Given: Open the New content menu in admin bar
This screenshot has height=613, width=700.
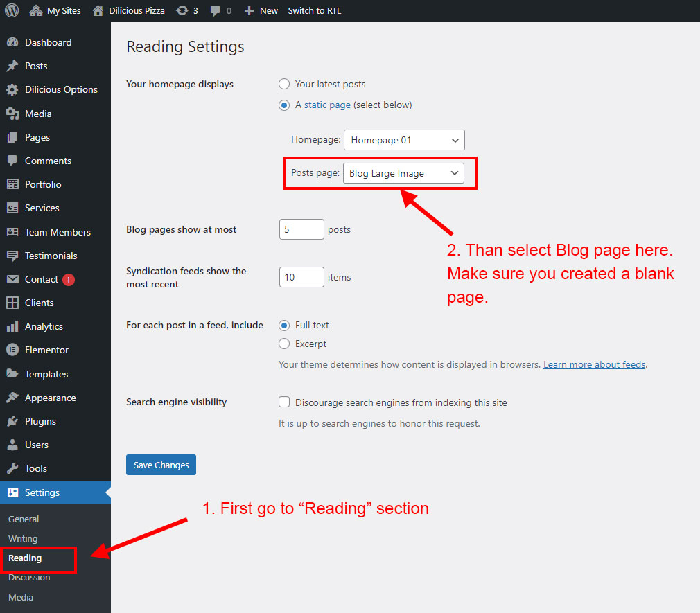Looking at the screenshot, I should point(261,10).
